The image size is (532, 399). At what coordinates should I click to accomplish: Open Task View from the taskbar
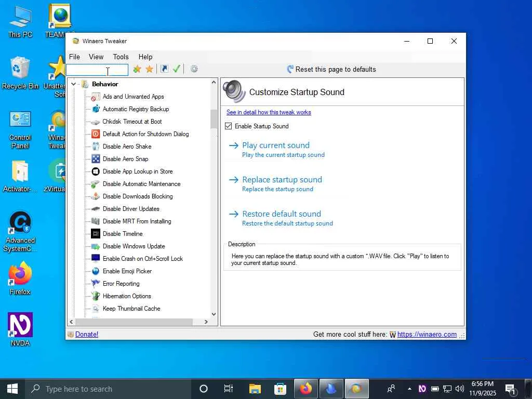point(229,389)
